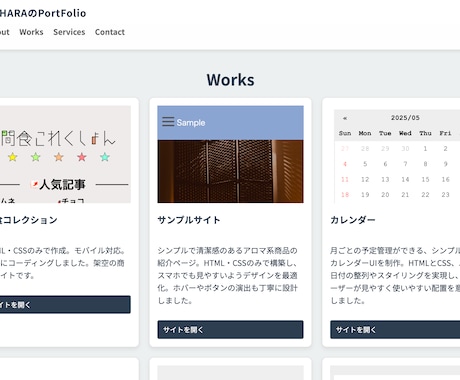Click the サンプルサイト card title
This screenshot has height=380, width=460.
tap(189, 220)
